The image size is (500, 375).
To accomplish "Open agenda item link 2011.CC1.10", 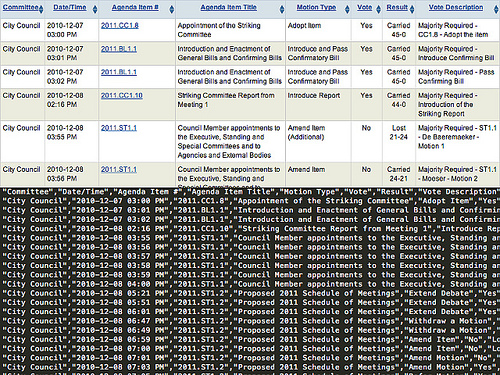I will [x=122, y=95].
